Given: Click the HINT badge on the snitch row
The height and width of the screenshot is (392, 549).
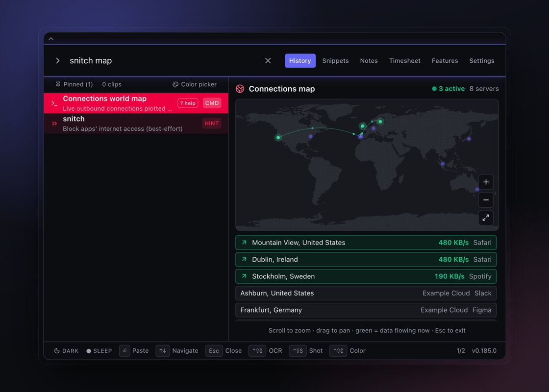Looking at the screenshot, I should tap(211, 123).
